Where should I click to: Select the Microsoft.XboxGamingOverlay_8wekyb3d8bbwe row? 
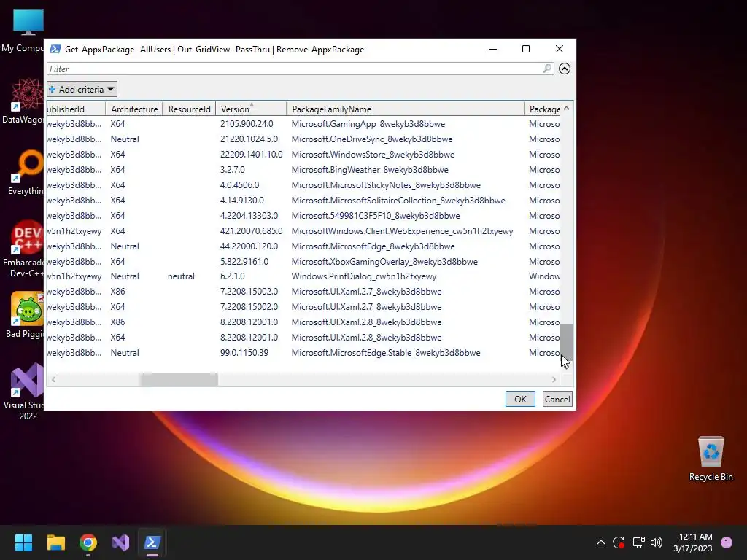(x=303, y=262)
